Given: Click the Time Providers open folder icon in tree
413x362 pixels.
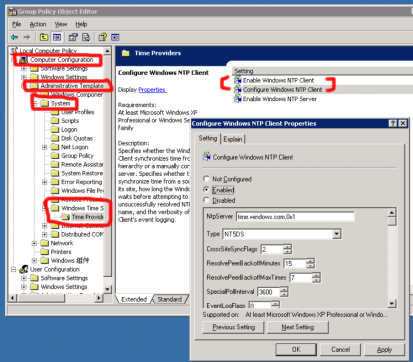Looking at the screenshot, I should click(x=65, y=217).
